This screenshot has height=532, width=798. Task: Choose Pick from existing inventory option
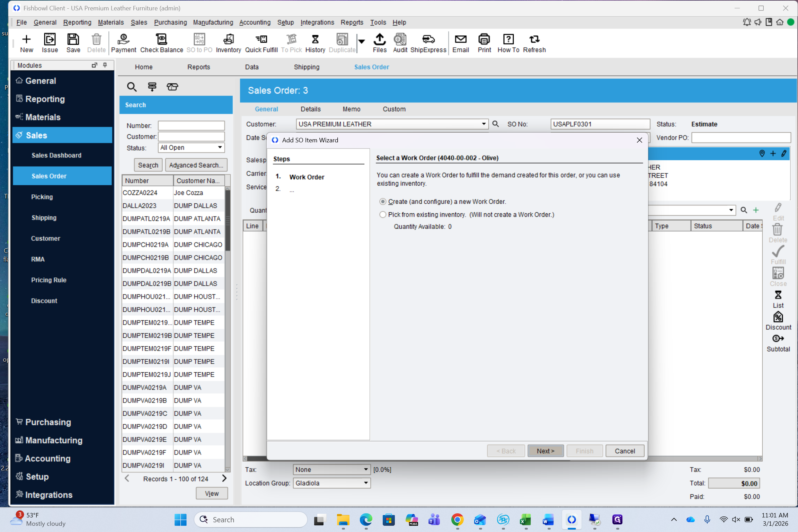coord(383,215)
